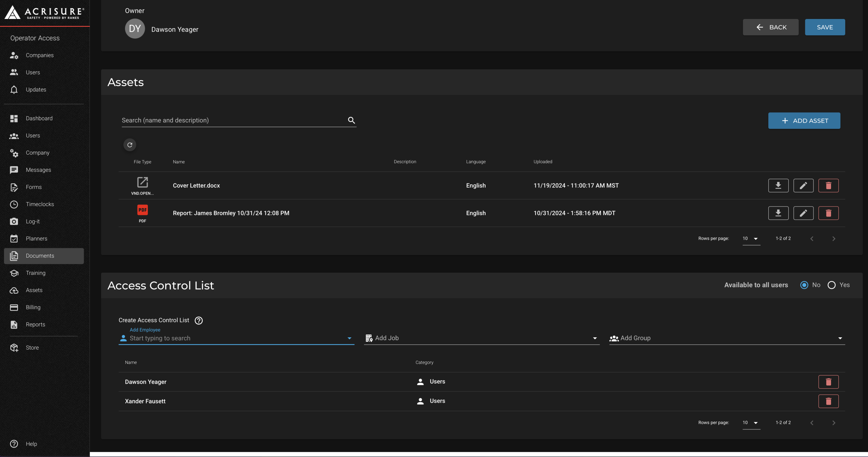
Task: Open Forms
Action: [x=44, y=187]
